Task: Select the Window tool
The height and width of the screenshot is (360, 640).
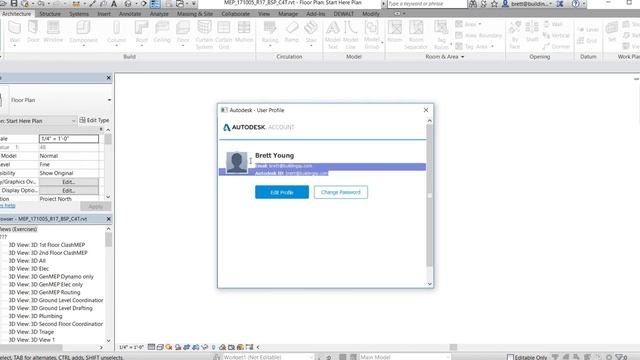Action: tap(53, 32)
